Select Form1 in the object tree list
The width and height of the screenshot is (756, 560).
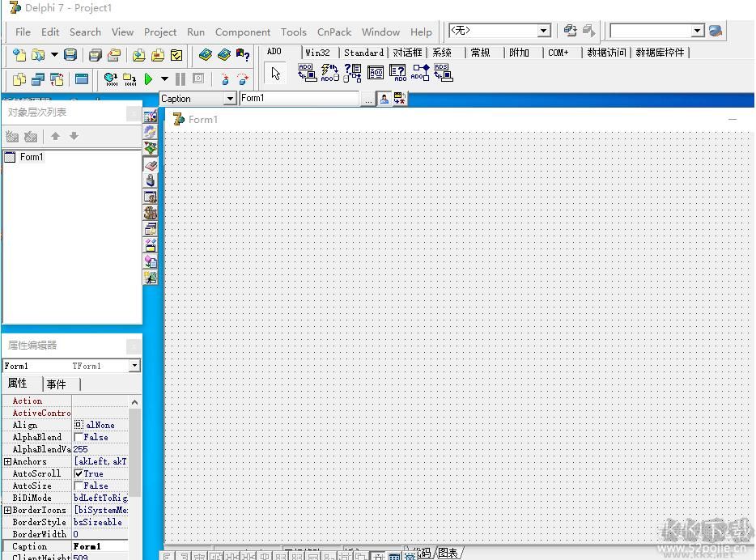point(32,157)
